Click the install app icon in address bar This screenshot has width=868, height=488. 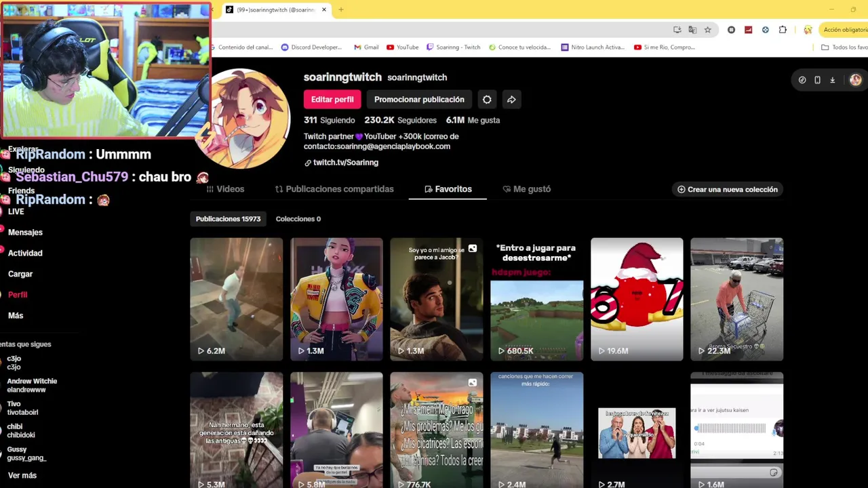677,30
